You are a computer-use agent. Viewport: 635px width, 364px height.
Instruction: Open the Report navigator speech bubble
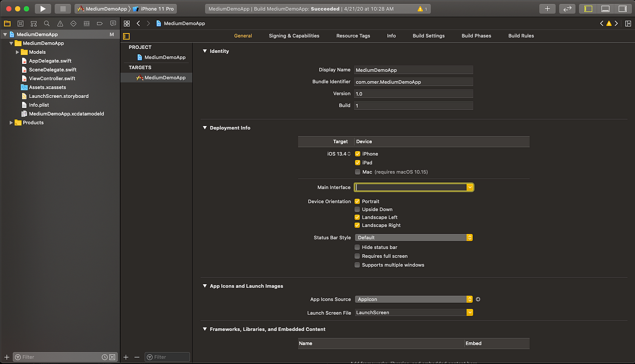point(113,23)
